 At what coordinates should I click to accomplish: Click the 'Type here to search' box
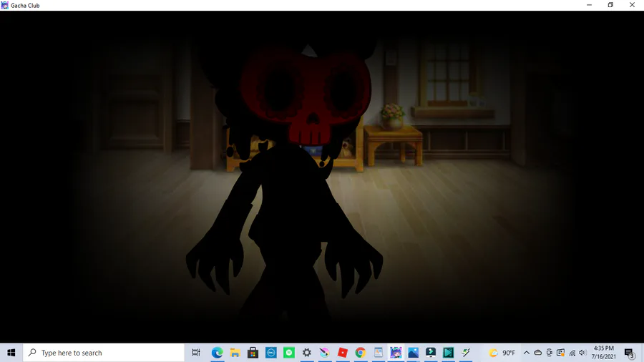click(x=104, y=353)
